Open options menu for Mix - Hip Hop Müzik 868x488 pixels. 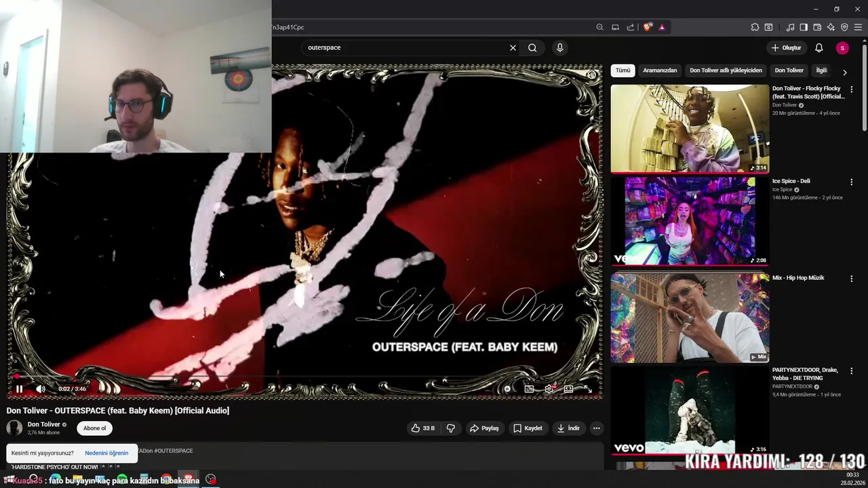point(851,279)
